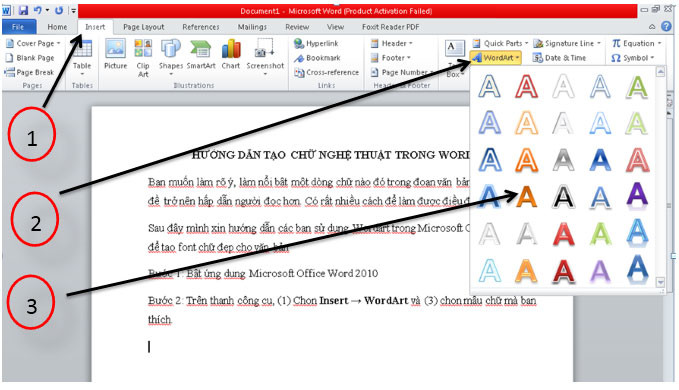Click the word thích in the document

[x=160, y=319]
